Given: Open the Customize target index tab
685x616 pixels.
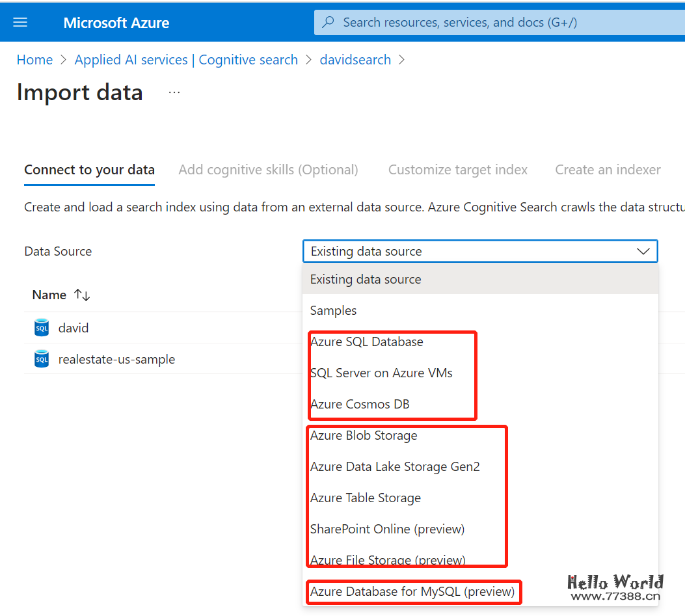Looking at the screenshot, I should coord(457,170).
